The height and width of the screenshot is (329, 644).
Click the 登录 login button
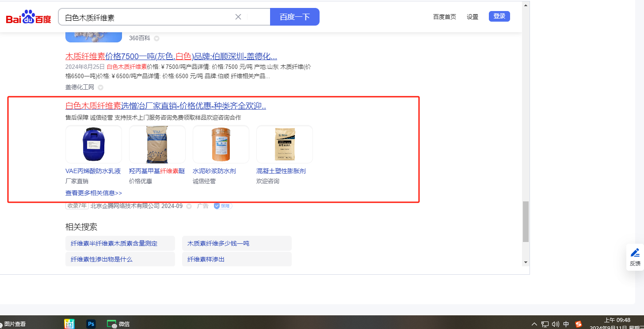click(499, 16)
